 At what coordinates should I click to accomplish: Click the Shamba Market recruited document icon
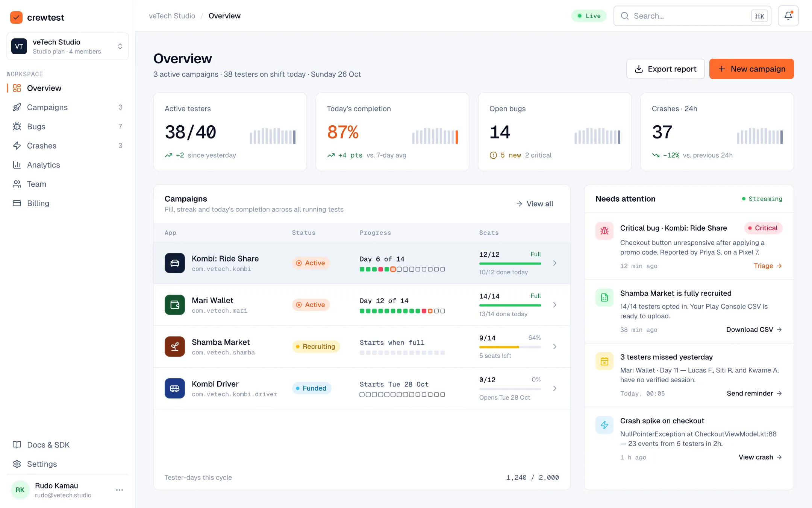pyautogui.click(x=604, y=298)
